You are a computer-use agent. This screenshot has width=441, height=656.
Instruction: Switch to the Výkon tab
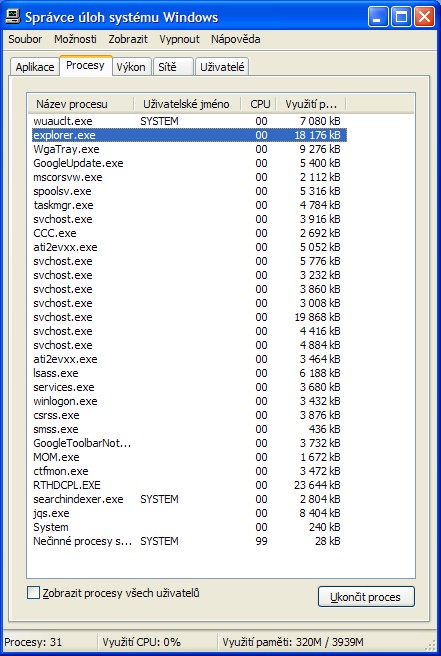click(x=131, y=67)
